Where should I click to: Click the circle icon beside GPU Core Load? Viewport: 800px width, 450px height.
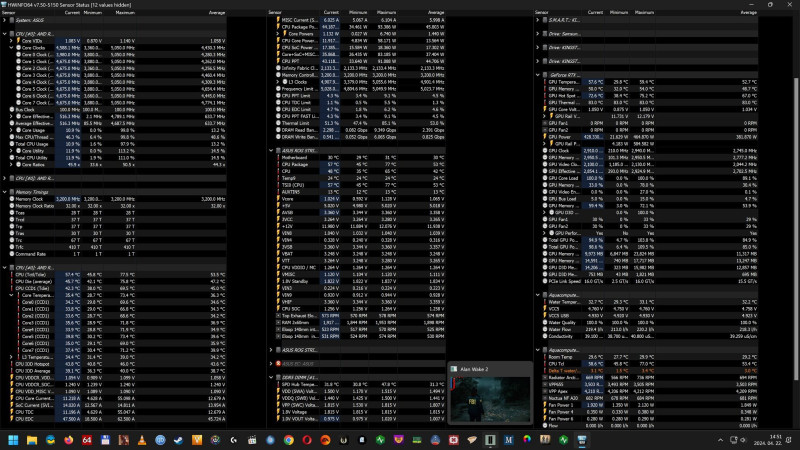point(545,178)
